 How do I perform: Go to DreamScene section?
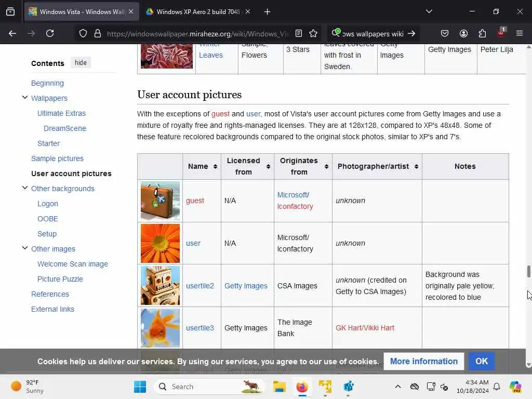coord(65,128)
